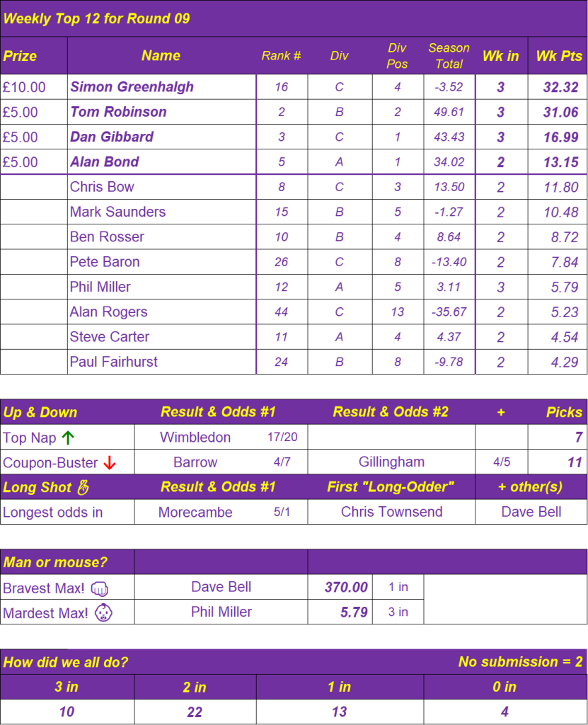Click the -13.40 season total cell

[449, 262]
